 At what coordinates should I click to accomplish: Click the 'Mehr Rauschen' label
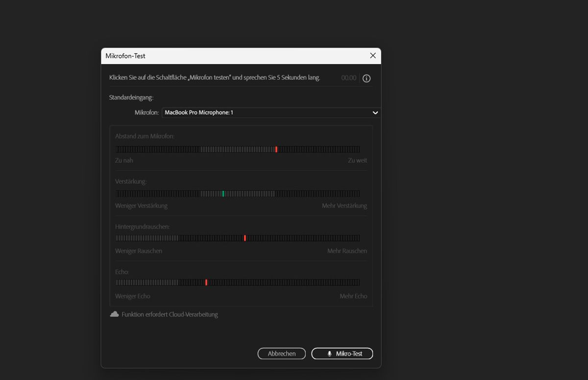click(347, 251)
